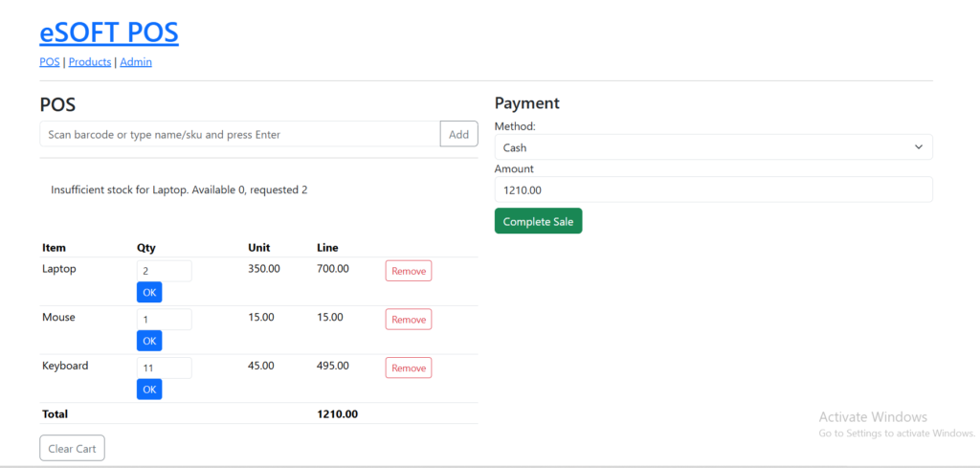Remove Mouse from the cart
The image size is (980, 468).
tap(408, 320)
